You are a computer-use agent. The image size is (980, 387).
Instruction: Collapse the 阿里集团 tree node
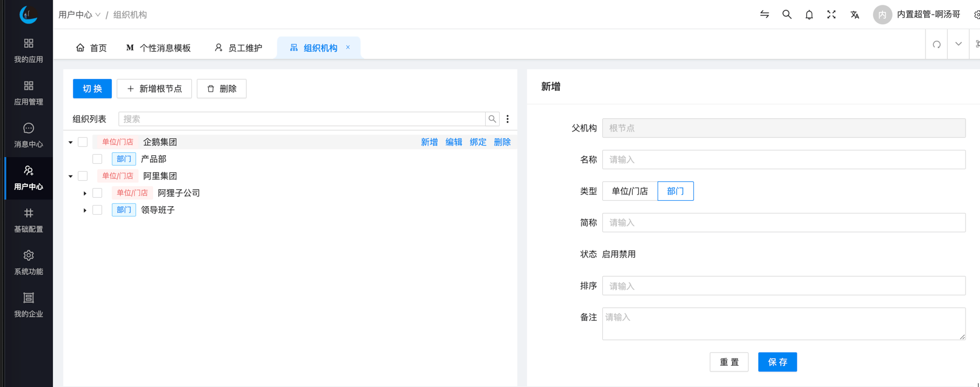(70, 176)
